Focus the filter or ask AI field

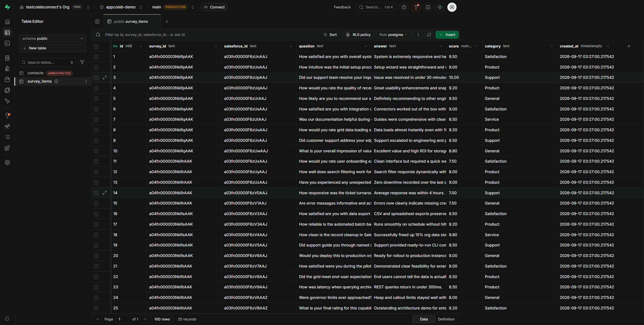(145, 35)
